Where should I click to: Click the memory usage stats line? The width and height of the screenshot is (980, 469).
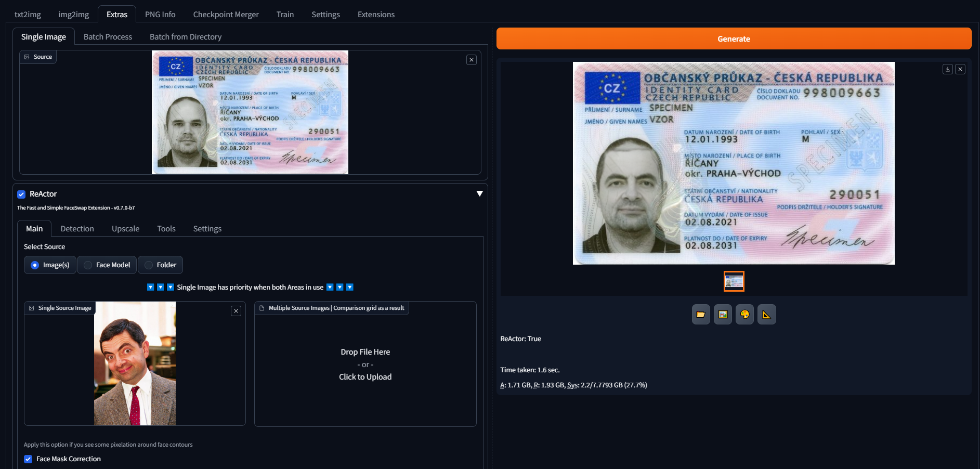[x=573, y=385]
